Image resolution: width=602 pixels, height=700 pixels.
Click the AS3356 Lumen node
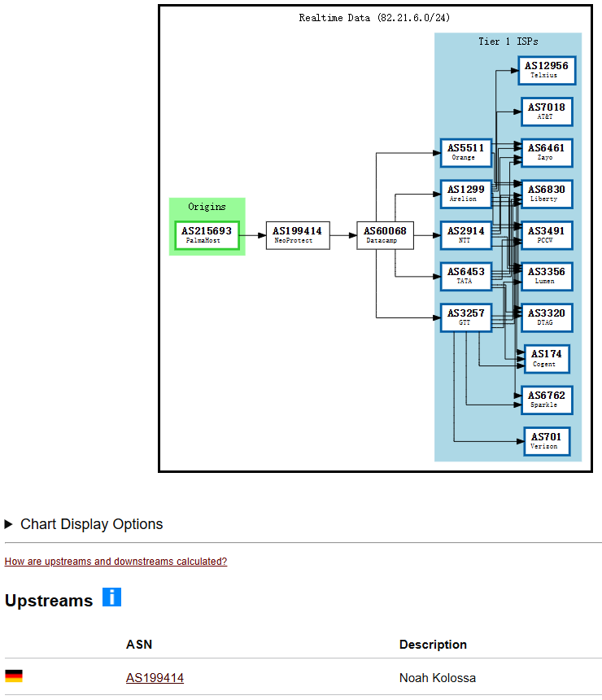546,276
